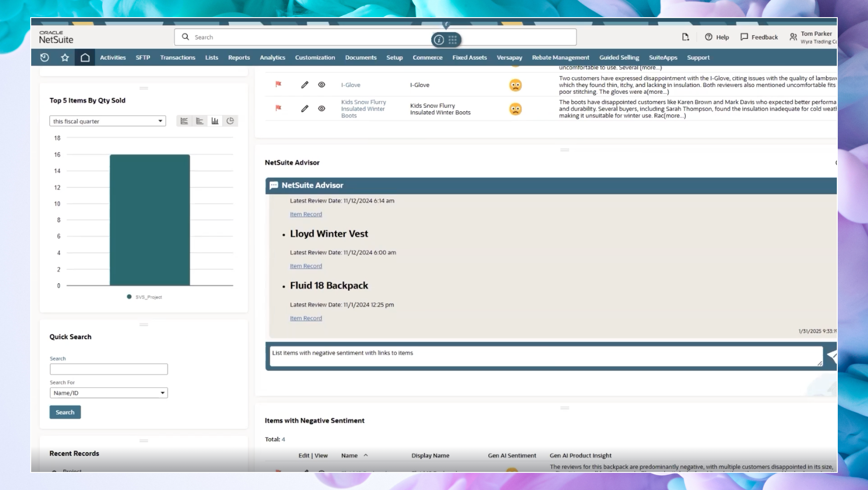Click the global Search input field
The image size is (868, 490).
(375, 37)
